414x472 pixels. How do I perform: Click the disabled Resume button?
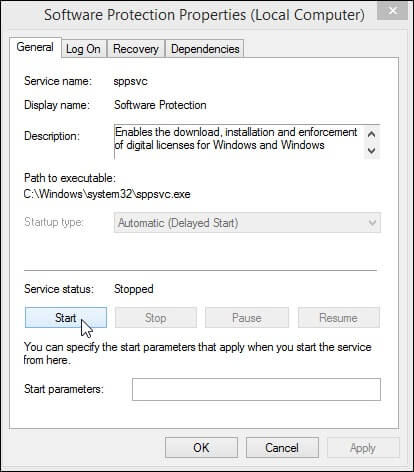pyautogui.click(x=339, y=318)
